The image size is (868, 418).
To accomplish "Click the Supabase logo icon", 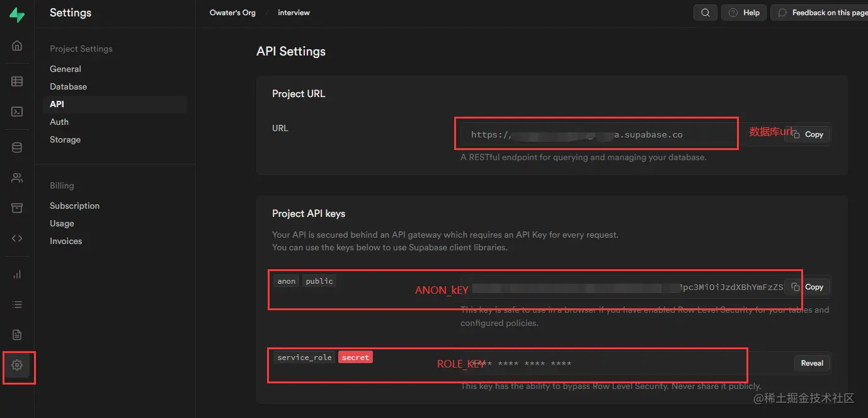I will 17,15.
